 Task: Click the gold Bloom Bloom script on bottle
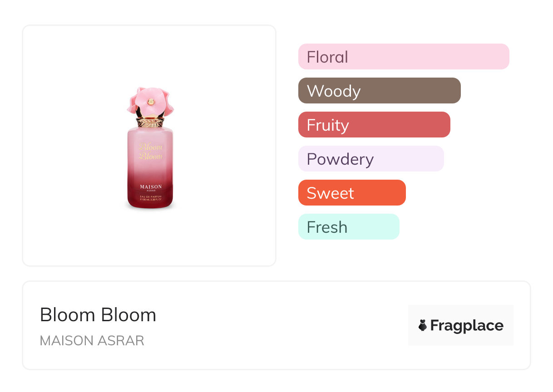click(x=150, y=152)
